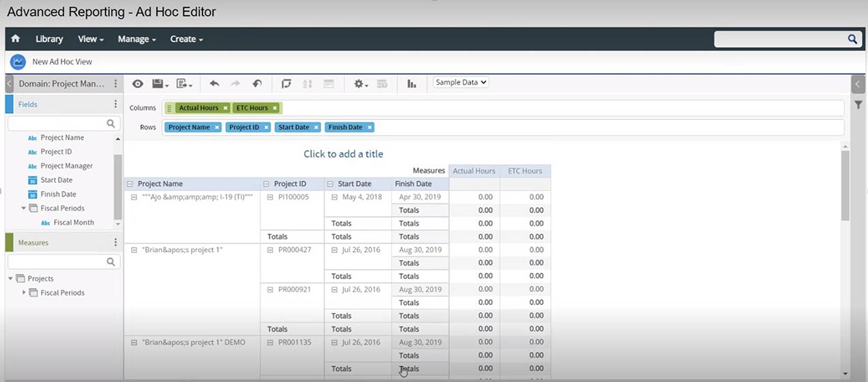Remove ETC Hours from Columns
868x382 pixels.
pos(275,108)
